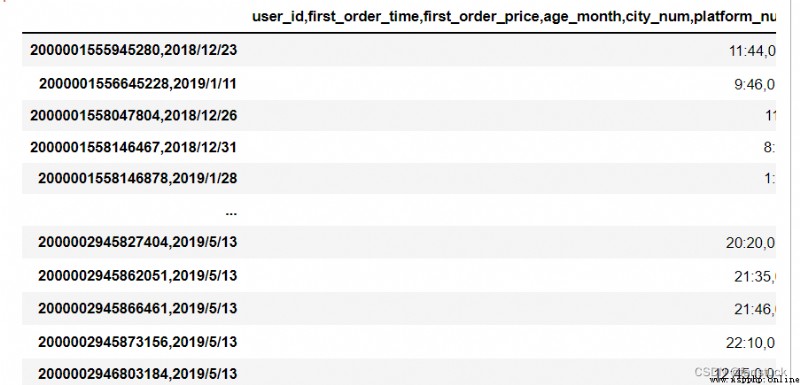
Task: Click the user_id,first_order_time column header
Action: 514,16
